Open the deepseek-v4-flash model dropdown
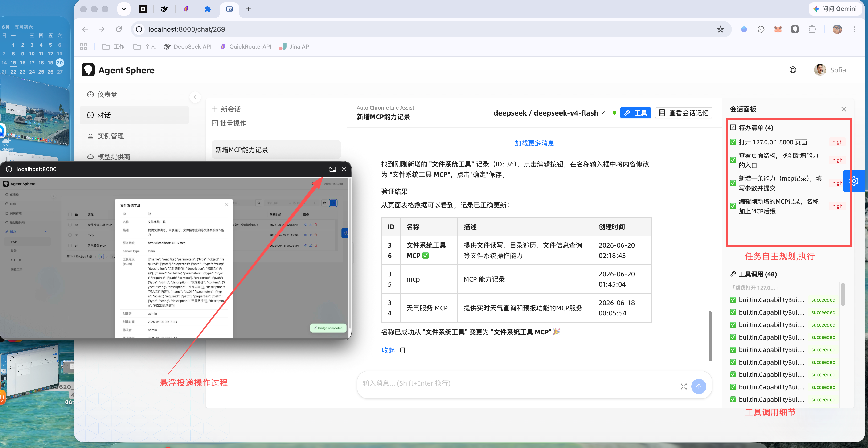Screen dimensions: 868x448 tap(549, 113)
